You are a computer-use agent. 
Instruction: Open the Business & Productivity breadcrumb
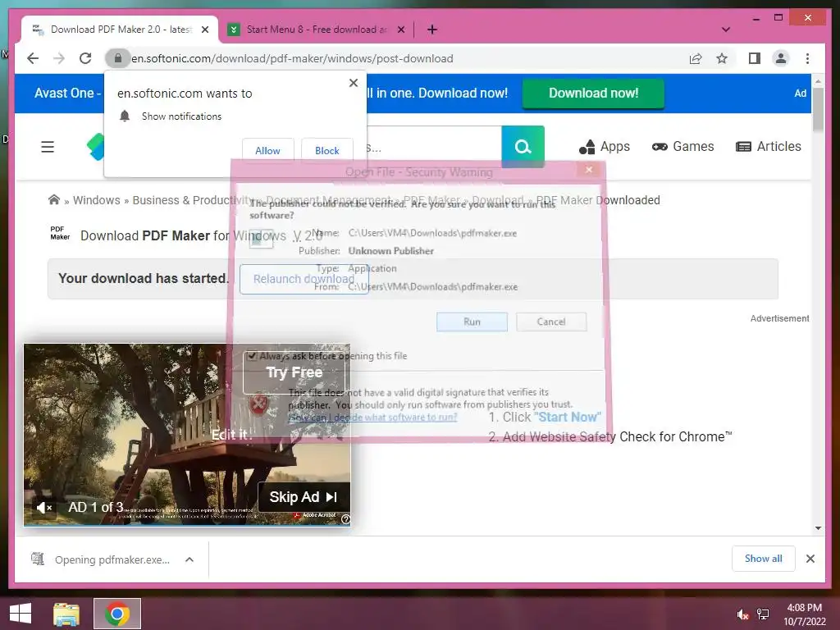(x=194, y=200)
